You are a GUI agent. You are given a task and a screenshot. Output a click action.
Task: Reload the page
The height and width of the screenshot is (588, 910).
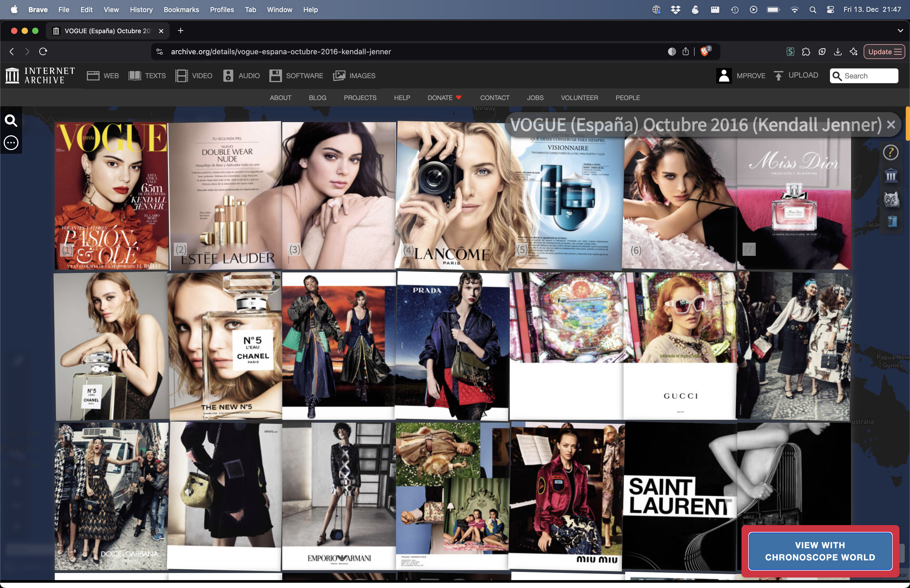[43, 51]
